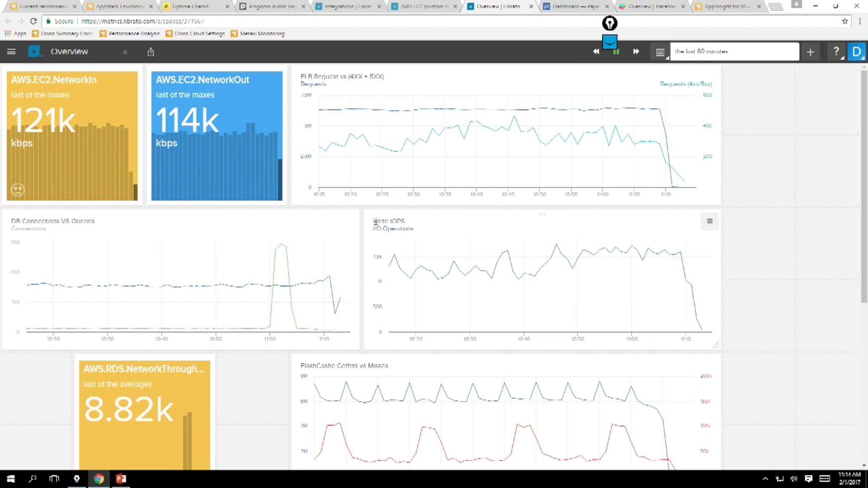Click the Librato space logo icon
Viewport: 868px width, 488px height.
tap(34, 52)
